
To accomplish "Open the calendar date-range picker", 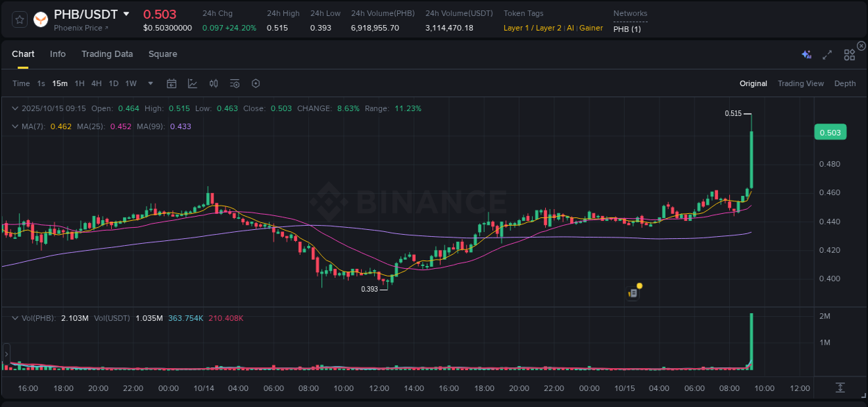I will click(x=172, y=83).
